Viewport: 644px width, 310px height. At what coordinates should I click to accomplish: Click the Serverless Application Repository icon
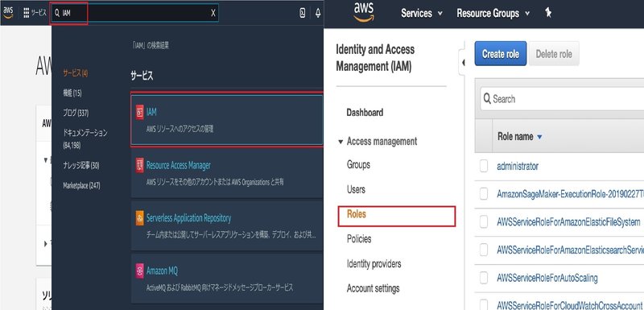tap(139, 218)
